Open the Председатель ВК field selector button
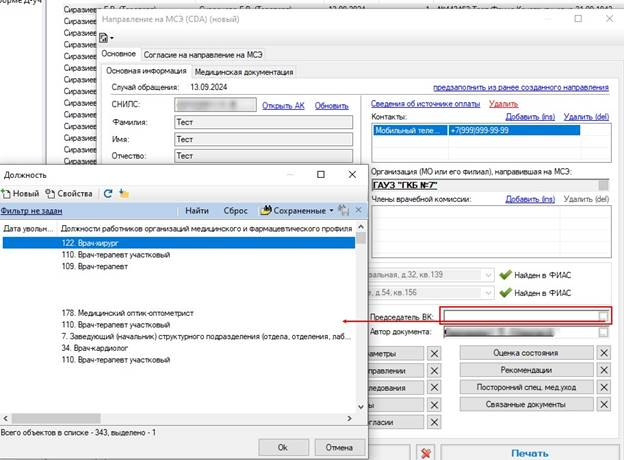Viewport: 624px width, 460px height. tap(603, 316)
